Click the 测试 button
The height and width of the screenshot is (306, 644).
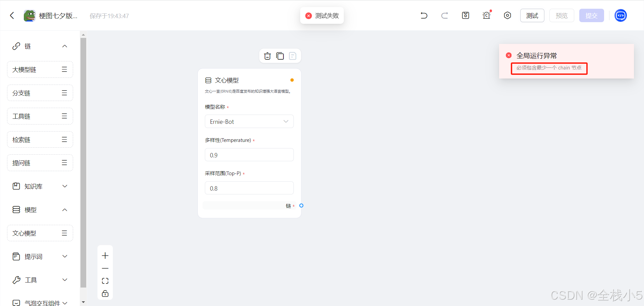(x=532, y=16)
